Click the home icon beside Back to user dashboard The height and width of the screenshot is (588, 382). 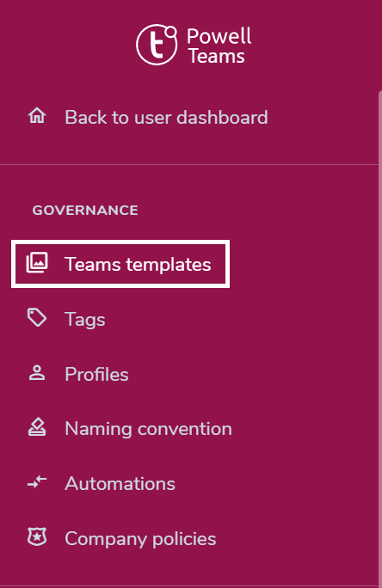[37, 115]
